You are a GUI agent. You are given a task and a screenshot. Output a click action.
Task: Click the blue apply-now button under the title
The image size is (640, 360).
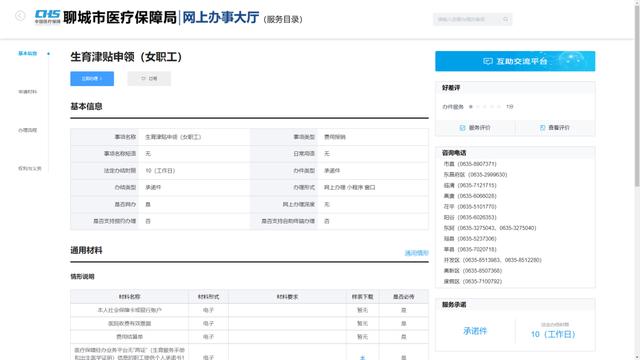tap(92, 78)
